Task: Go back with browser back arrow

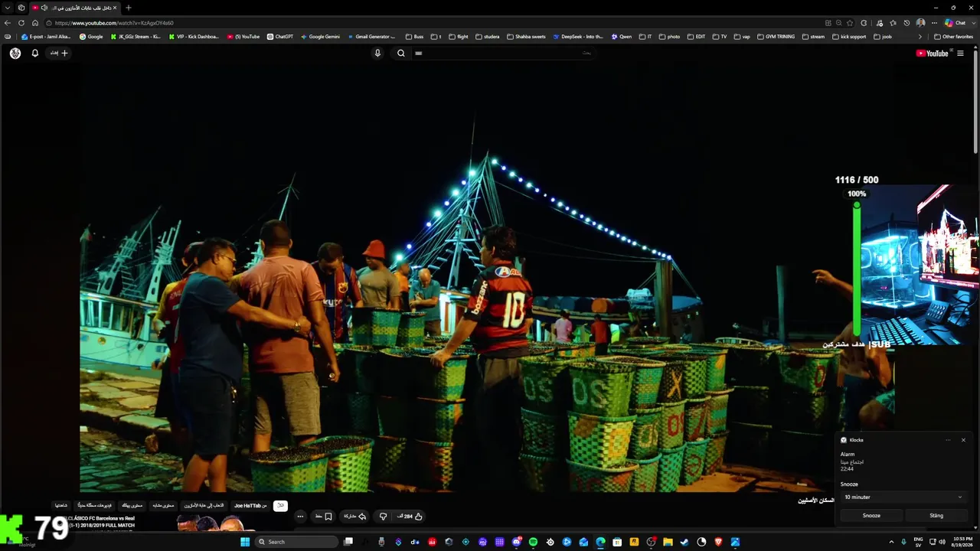Action: click(8, 23)
